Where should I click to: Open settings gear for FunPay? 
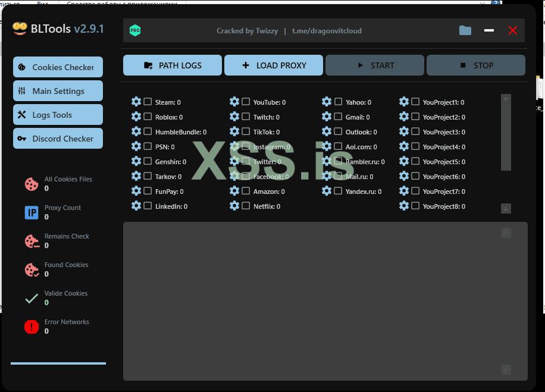[x=136, y=191]
